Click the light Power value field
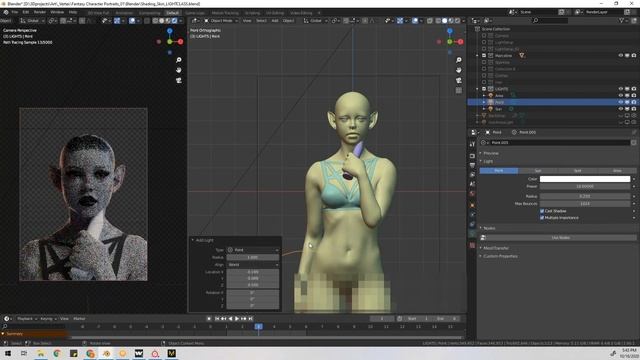The width and height of the screenshot is (640, 360). point(585,187)
